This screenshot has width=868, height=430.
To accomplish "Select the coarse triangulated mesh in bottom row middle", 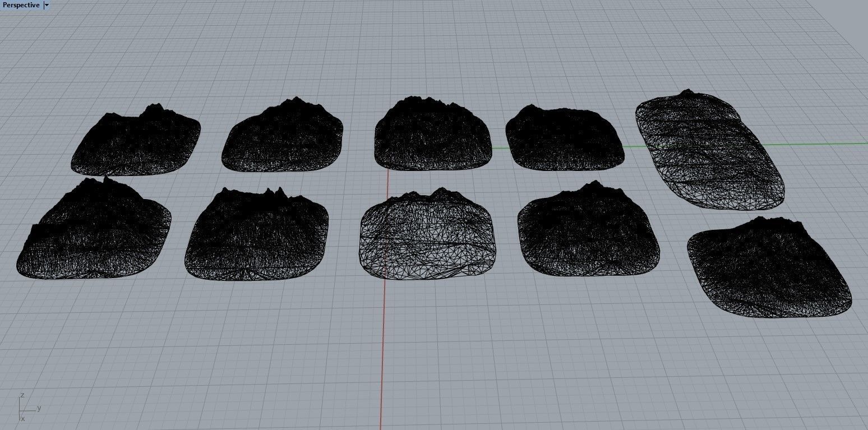I will 428,234.
